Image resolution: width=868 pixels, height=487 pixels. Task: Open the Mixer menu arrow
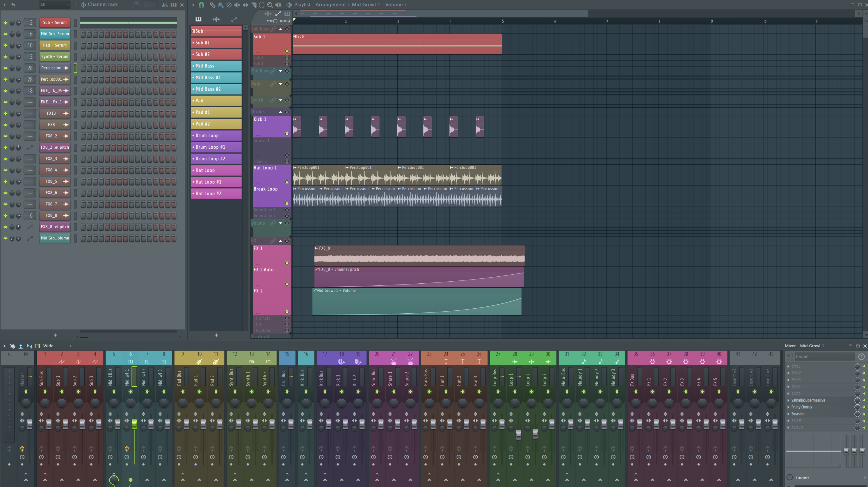4,346
